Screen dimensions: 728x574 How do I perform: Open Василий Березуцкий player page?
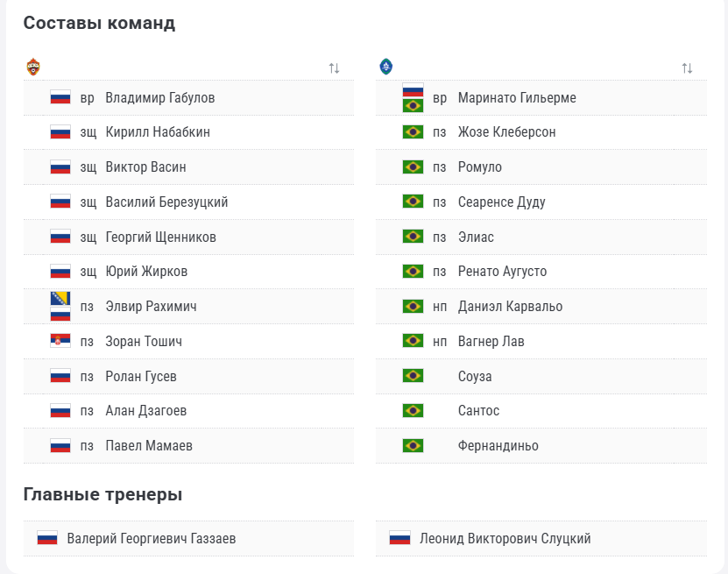coord(166,202)
